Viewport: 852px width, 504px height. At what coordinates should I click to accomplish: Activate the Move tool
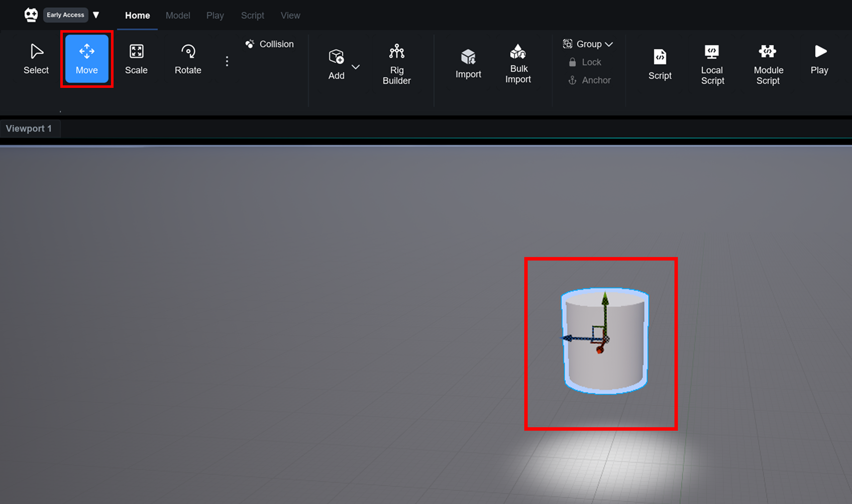point(86,59)
